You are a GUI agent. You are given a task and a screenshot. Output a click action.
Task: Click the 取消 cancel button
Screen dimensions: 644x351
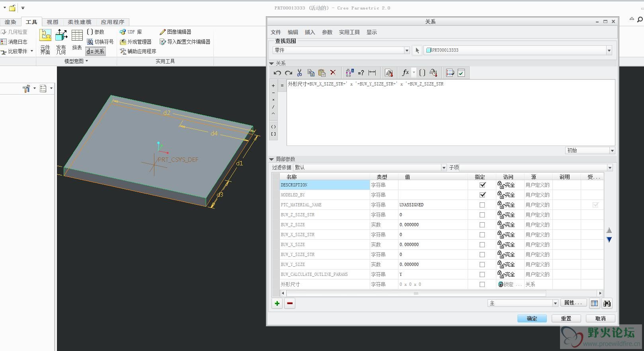pos(601,318)
